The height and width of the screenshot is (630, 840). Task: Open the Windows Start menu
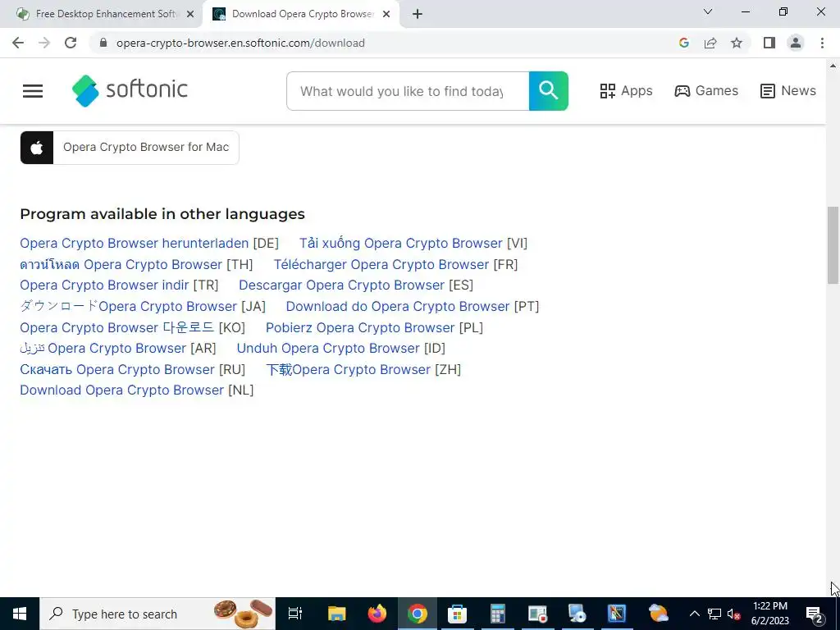pos(20,614)
